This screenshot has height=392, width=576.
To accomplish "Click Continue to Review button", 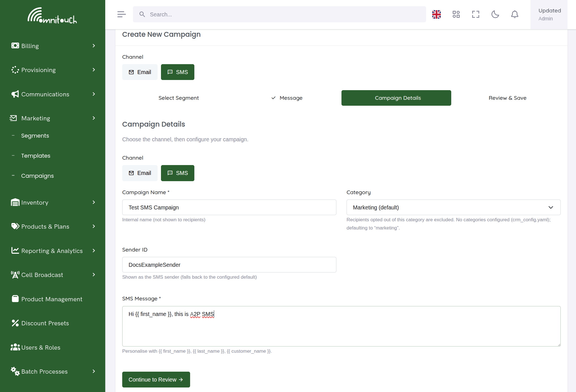I will pyautogui.click(x=156, y=380).
